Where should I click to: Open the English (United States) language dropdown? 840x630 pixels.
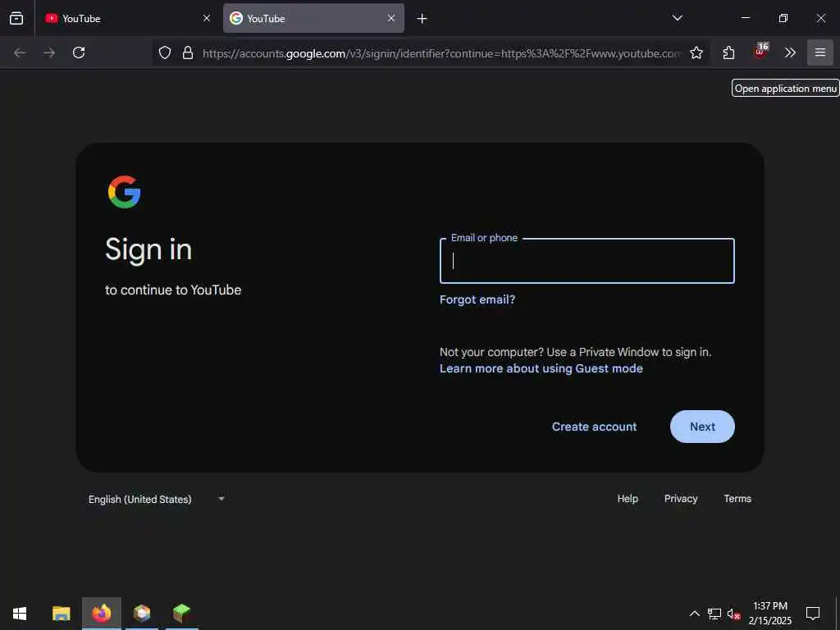157,499
